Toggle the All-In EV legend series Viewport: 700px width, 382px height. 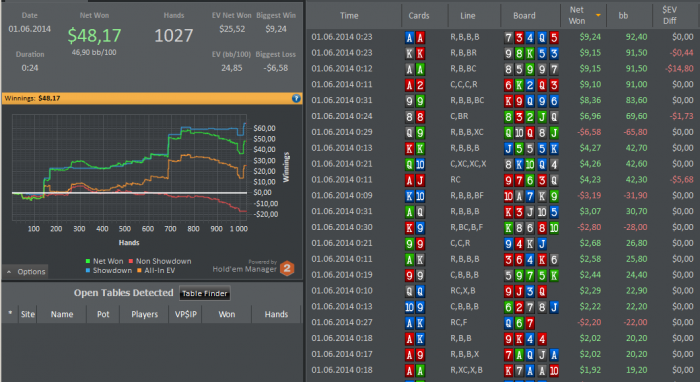(x=156, y=270)
